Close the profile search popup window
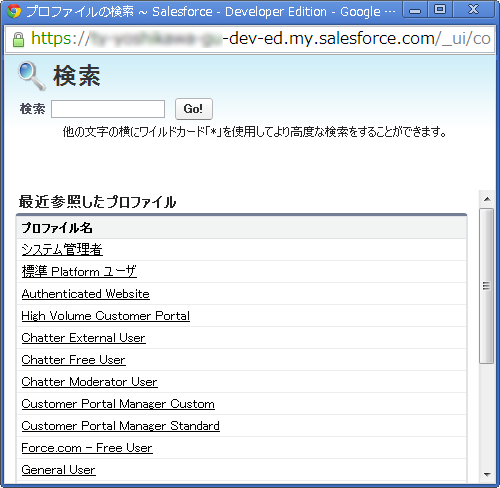The height and width of the screenshot is (488, 500). tap(473, 10)
